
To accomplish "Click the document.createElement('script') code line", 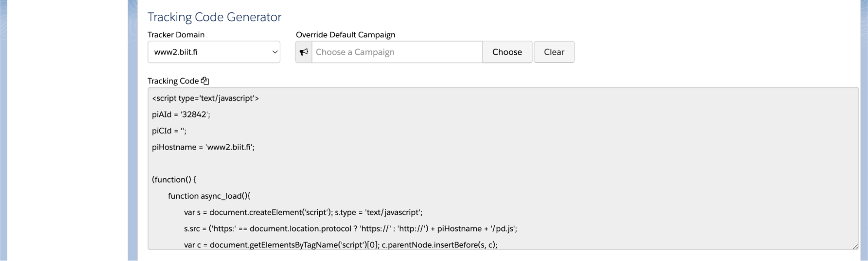I will point(303,213).
